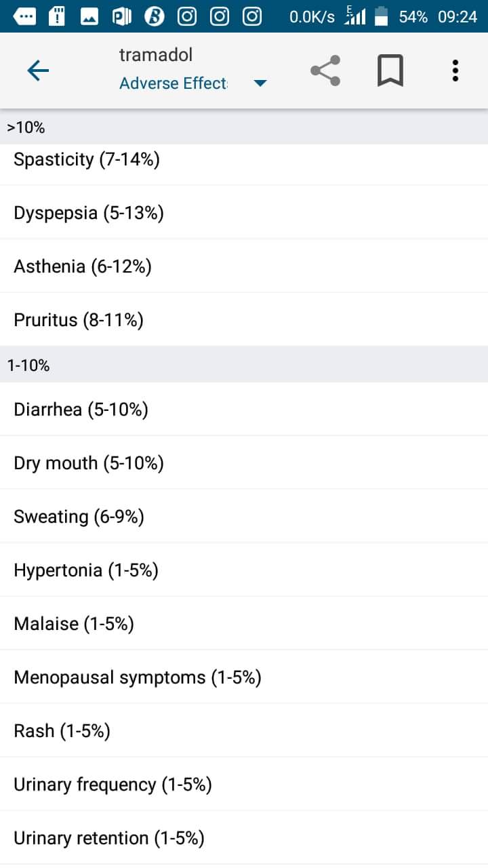Tap the SD card alert notification icon
The image size is (488, 868).
(x=58, y=16)
